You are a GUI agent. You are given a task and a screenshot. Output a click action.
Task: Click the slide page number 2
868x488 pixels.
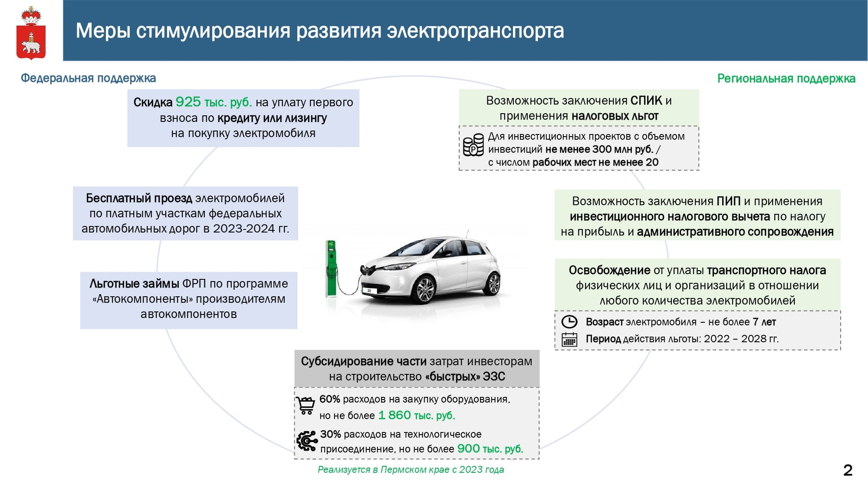[847, 470]
